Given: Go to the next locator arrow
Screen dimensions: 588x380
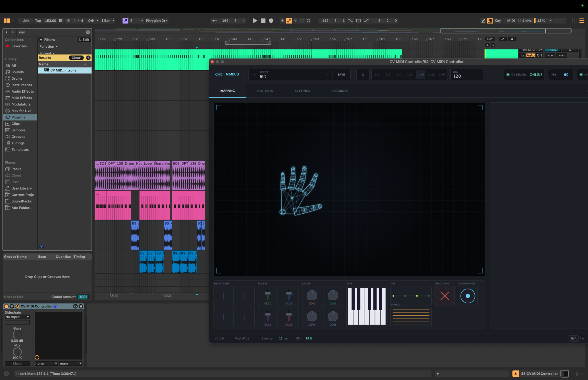Looking at the screenshot, I should pyautogui.click(x=493, y=45).
